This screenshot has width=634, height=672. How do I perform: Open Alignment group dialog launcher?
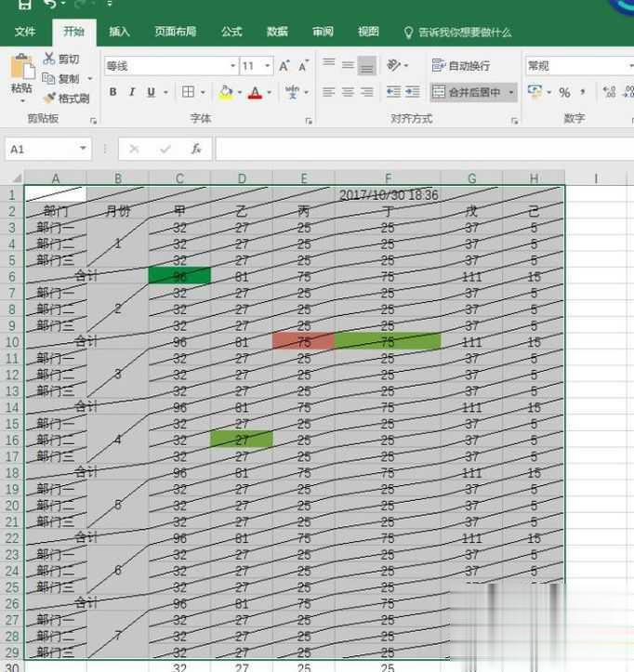[x=514, y=121]
